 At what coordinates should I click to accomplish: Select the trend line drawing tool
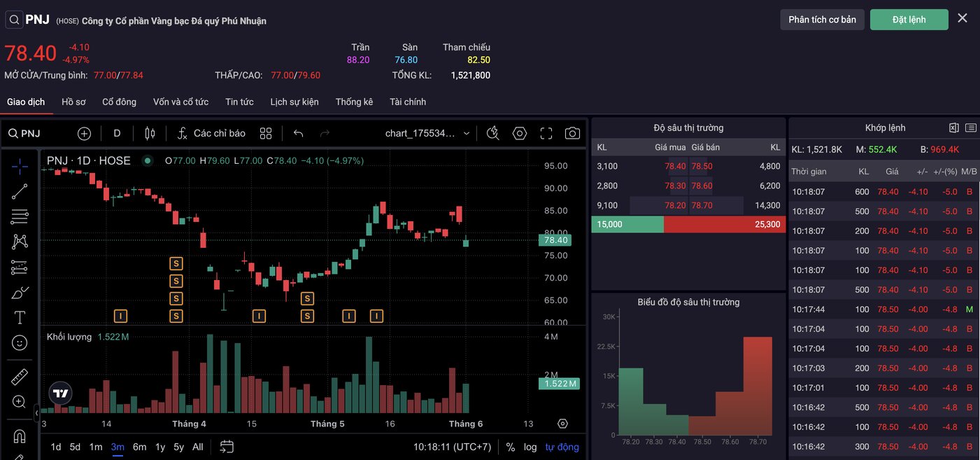click(x=20, y=191)
